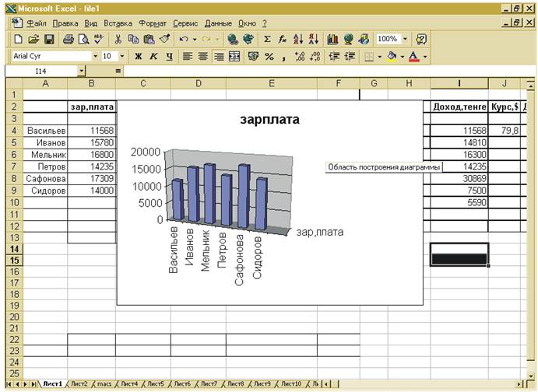Select column header D

199,83
